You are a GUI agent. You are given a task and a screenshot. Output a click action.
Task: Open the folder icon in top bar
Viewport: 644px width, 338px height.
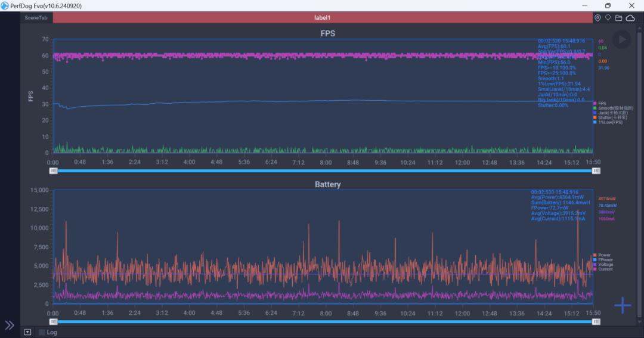pyautogui.click(x=618, y=18)
